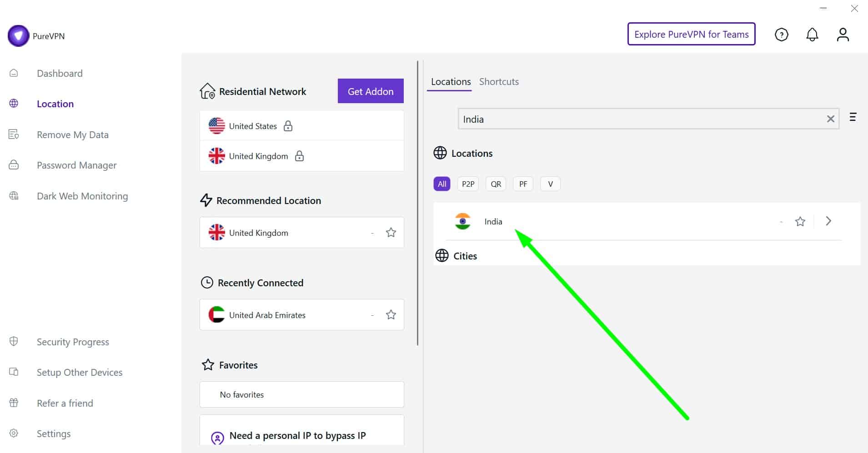Expand India cities with chevron arrow

(x=828, y=221)
